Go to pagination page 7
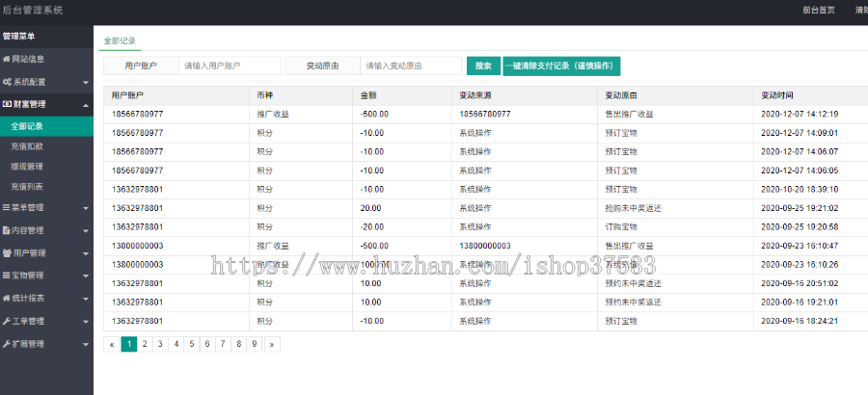 [x=223, y=344]
